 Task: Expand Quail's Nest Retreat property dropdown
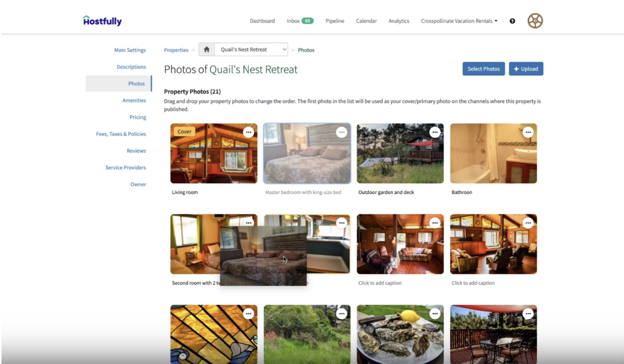(x=251, y=50)
